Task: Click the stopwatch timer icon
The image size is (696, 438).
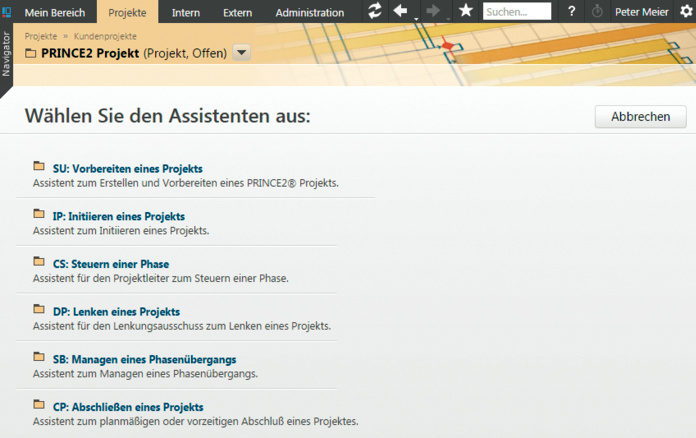Action: [x=598, y=12]
